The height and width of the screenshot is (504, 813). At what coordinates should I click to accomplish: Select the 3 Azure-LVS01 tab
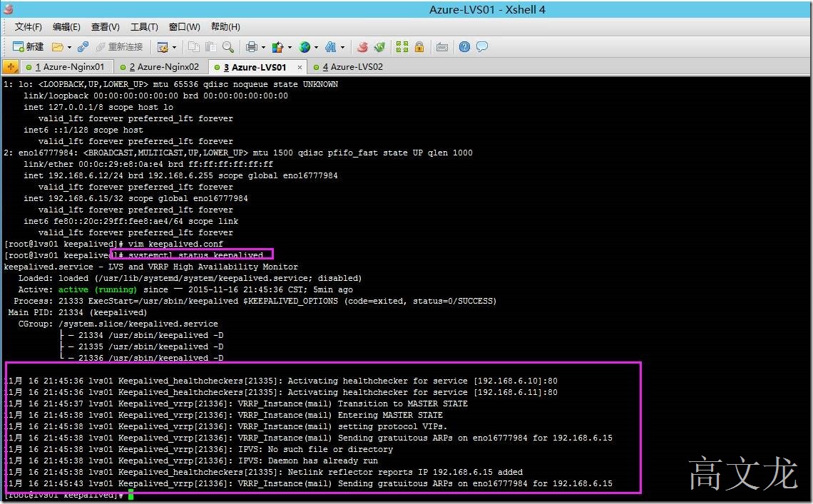(x=257, y=67)
